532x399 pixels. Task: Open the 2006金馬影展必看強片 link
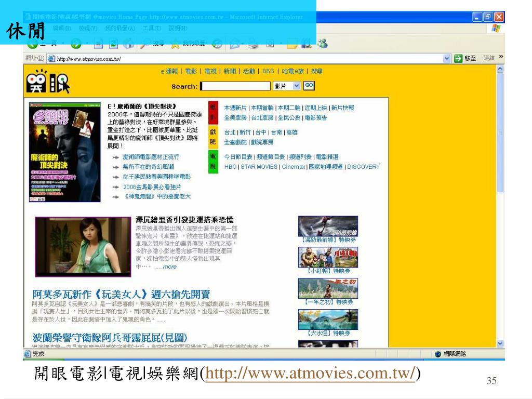pyautogui.click(x=152, y=187)
